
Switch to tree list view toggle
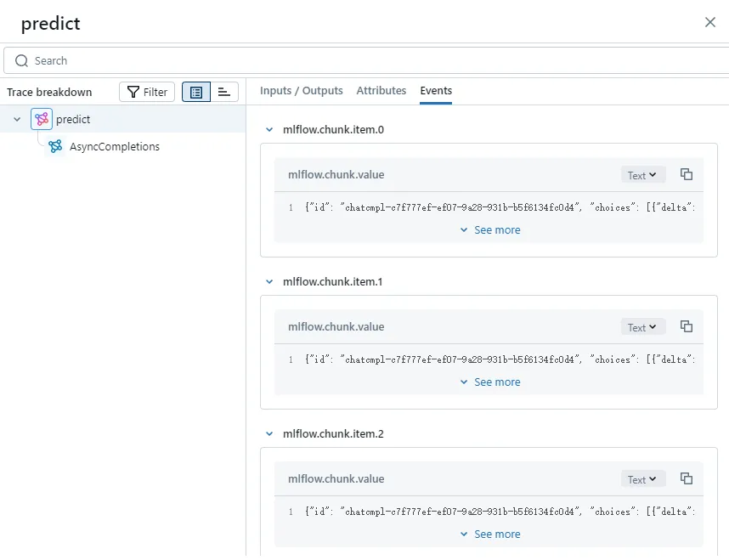click(x=196, y=92)
